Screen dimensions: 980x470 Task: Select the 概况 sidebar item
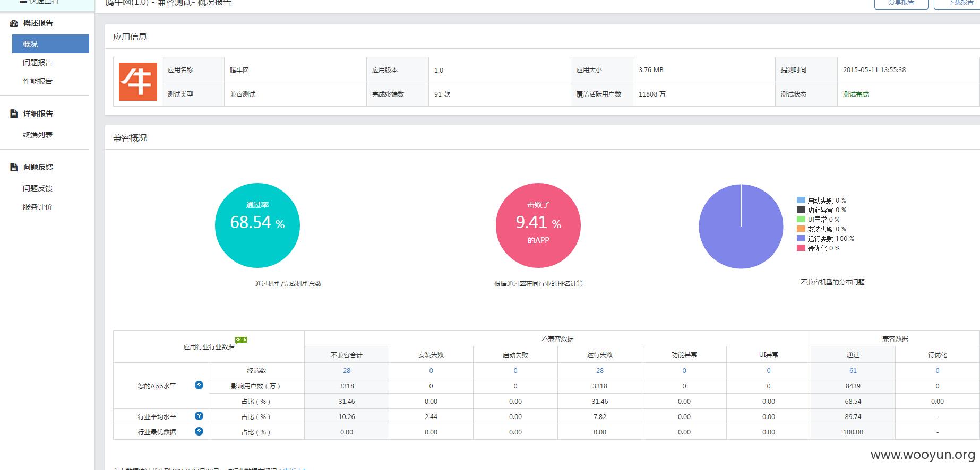pyautogui.click(x=50, y=43)
